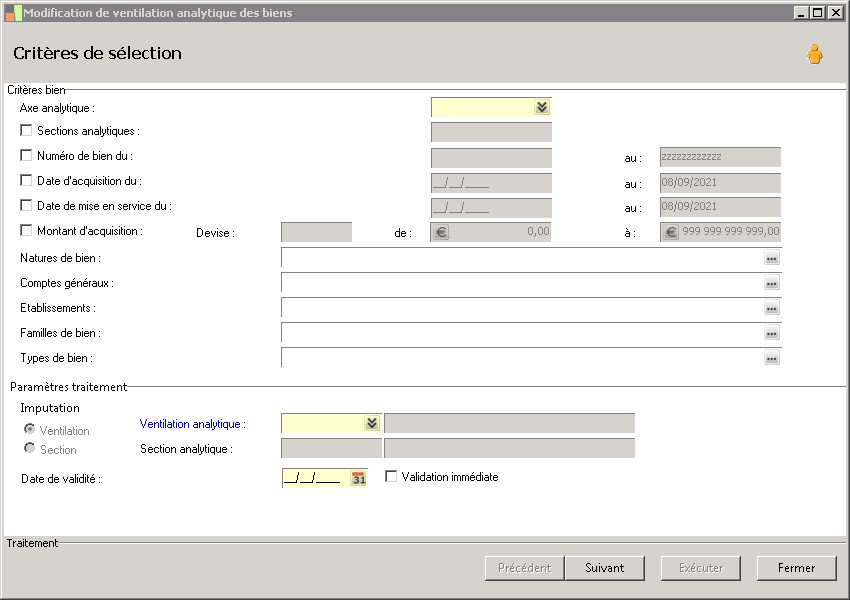Screen dimensions: 850x600
Task: Click the orange user icon in header
Action: [x=815, y=55]
